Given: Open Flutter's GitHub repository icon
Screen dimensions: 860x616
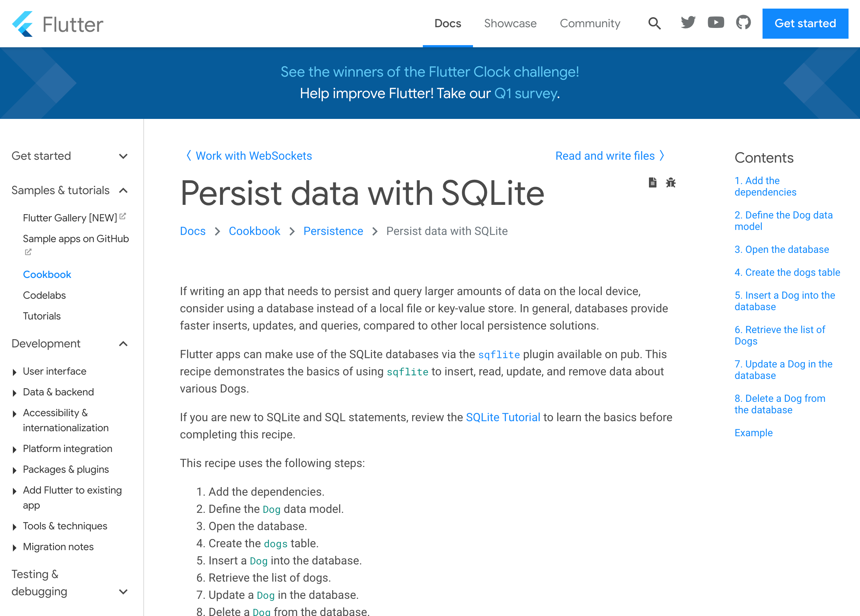Looking at the screenshot, I should click(x=743, y=23).
